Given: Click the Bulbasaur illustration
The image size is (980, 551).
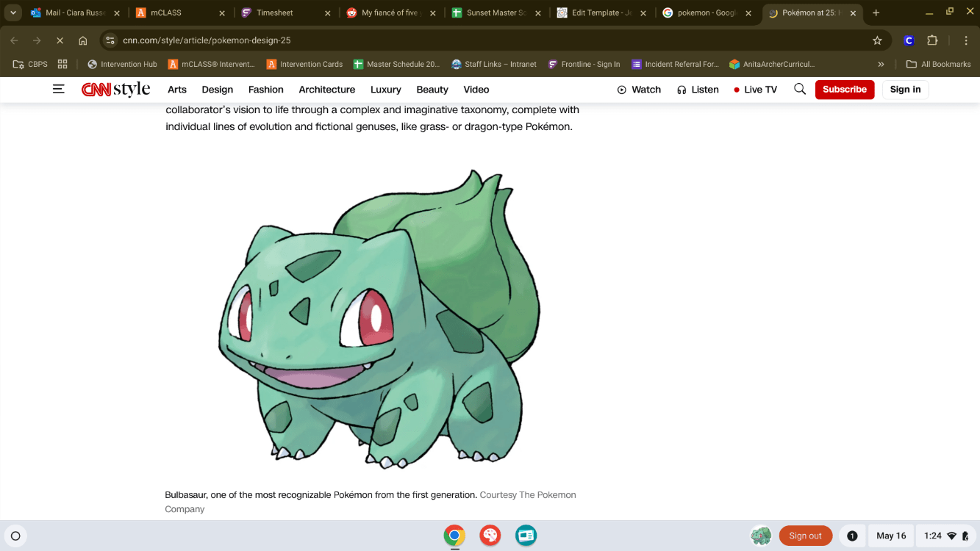Looking at the screenshot, I should [x=379, y=318].
